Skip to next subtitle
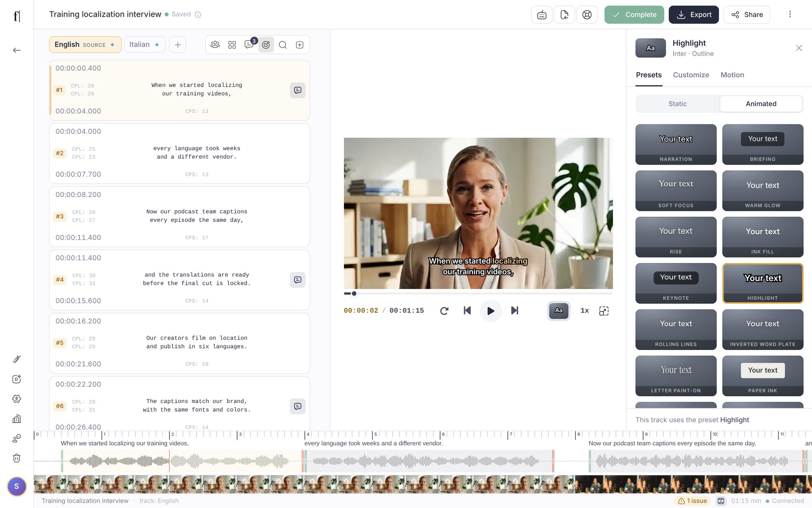The width and height of the screenshot is (812, 508). [x=514, y=310]
